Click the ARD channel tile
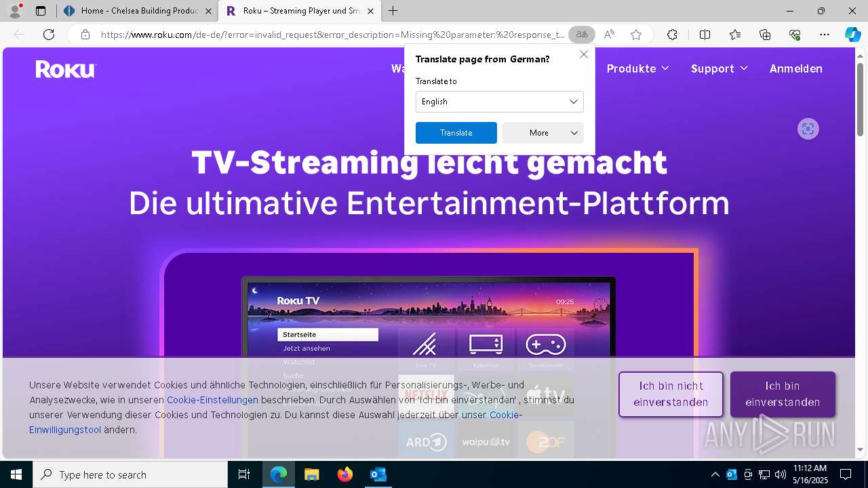This screenshot has height=488, width=868. tap(426, 441)
